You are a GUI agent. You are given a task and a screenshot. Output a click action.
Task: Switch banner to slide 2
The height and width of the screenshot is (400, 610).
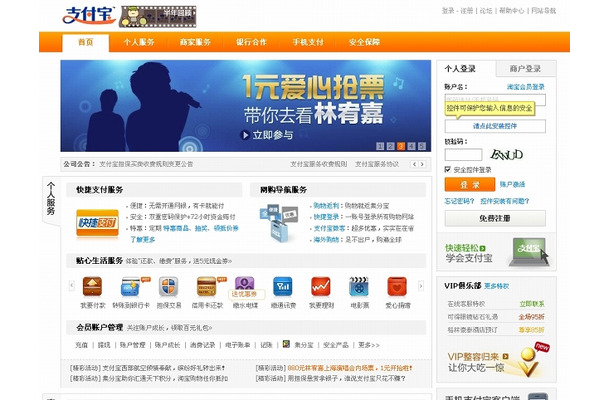click(391, 146)
